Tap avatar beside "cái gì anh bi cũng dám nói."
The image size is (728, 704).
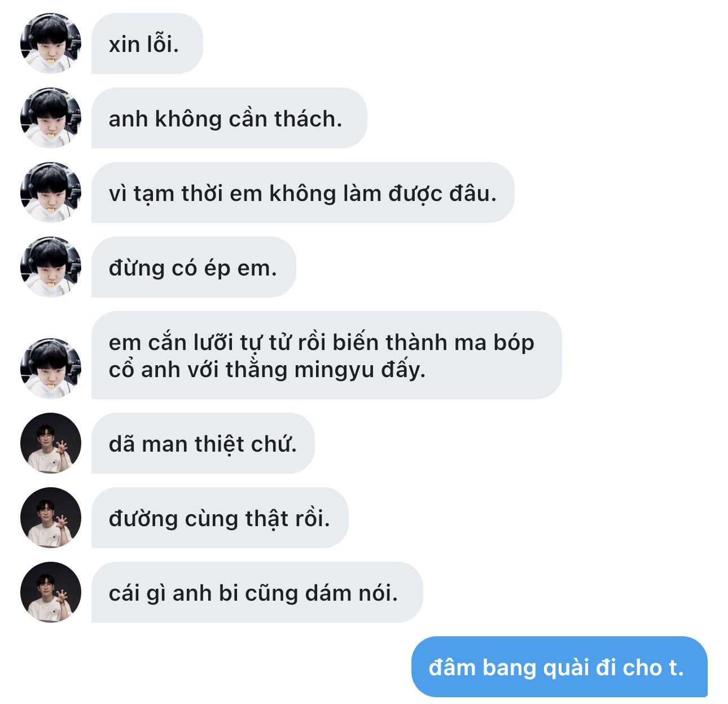(51, 592)
